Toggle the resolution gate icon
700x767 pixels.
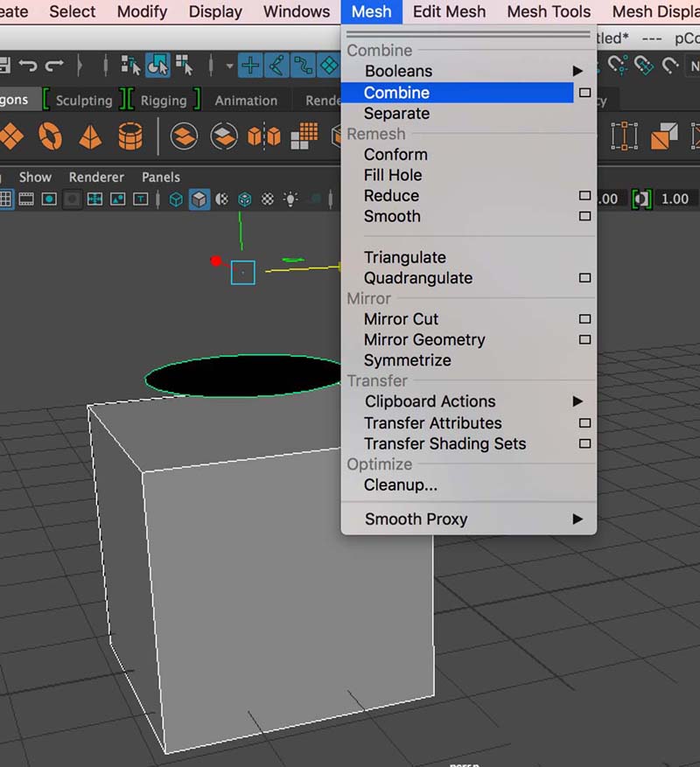pyautogui.click(x=49, y=199)
